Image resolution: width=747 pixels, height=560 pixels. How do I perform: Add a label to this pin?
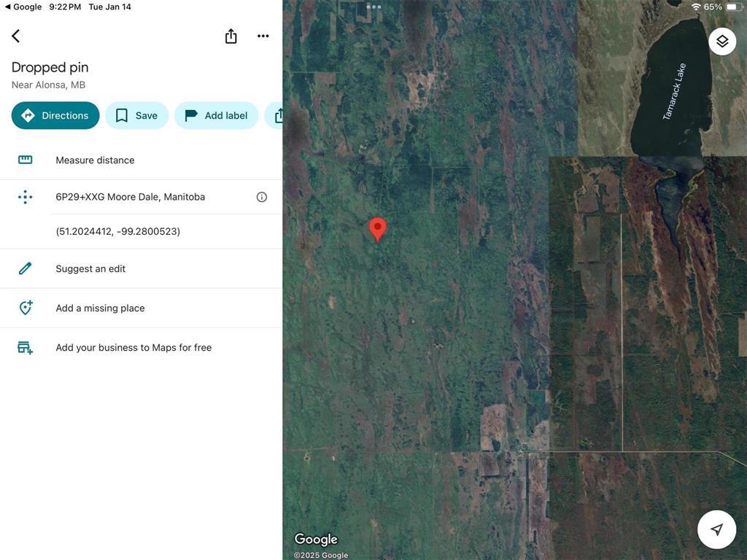click(216, 115)
